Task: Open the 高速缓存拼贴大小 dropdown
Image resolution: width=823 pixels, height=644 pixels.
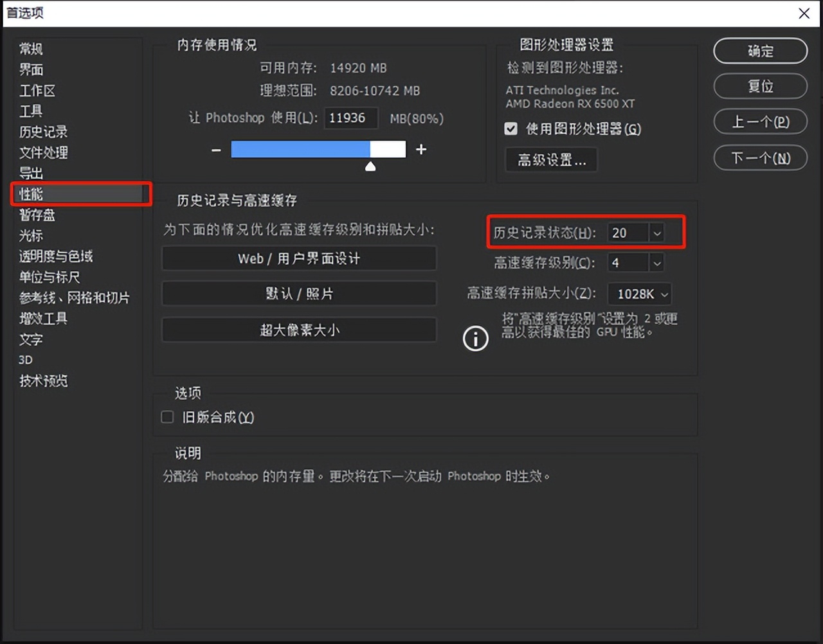Action: [x=665, y=294]
